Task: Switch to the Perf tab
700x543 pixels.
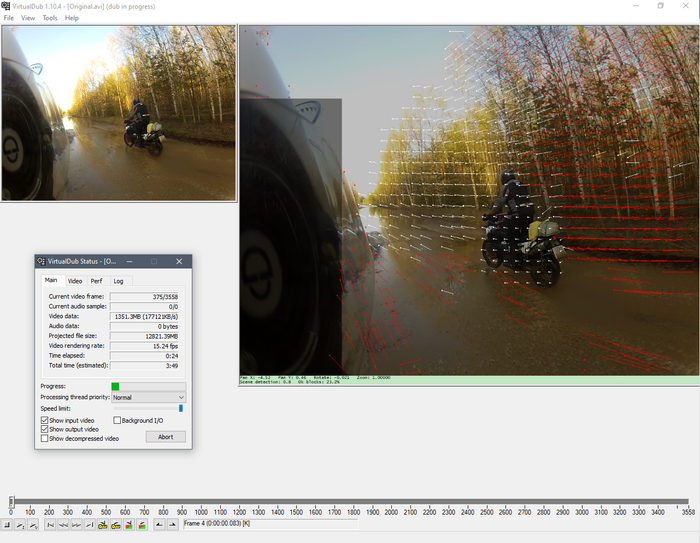Action: tap(97, 281)
